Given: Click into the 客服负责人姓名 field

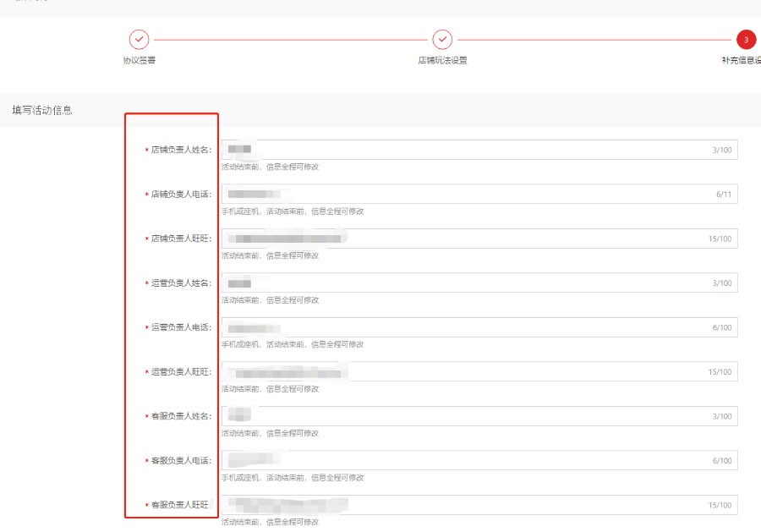Looking at the screenshot, I should tap(479, 416).
